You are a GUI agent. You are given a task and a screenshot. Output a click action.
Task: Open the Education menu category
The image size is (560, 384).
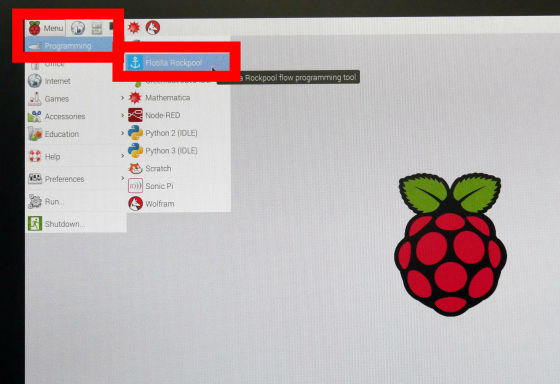click(x=76, y=134)
